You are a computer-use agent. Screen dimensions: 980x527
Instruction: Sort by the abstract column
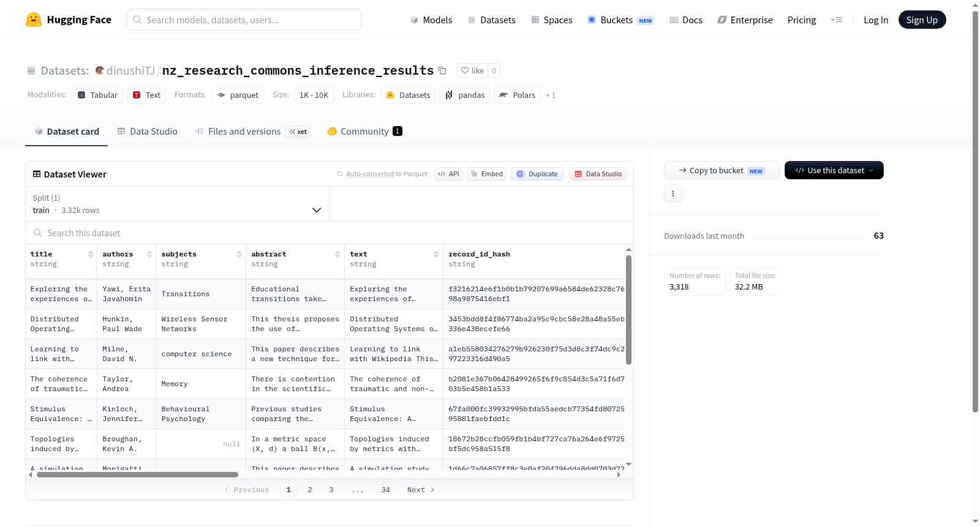[x=337, y=254]
